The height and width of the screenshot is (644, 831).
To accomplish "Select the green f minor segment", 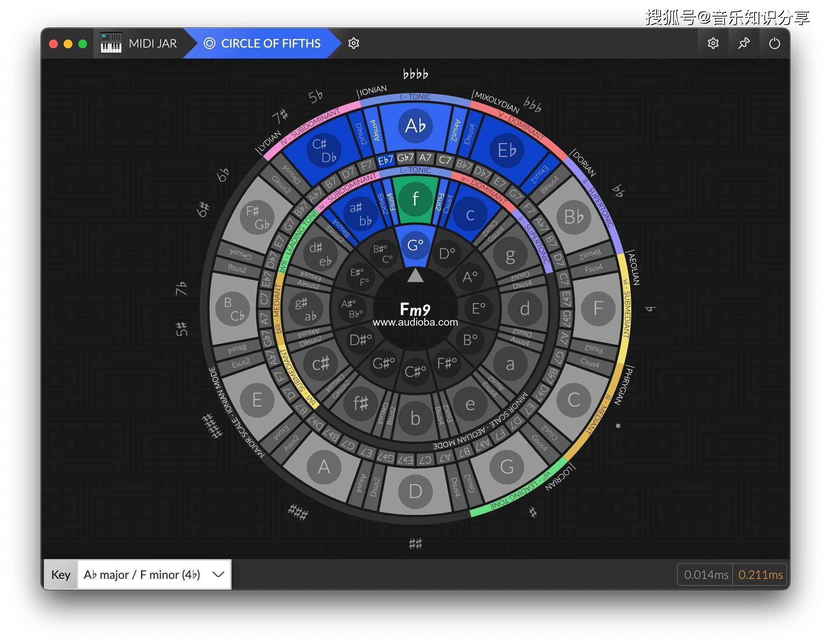I will 415,199.
